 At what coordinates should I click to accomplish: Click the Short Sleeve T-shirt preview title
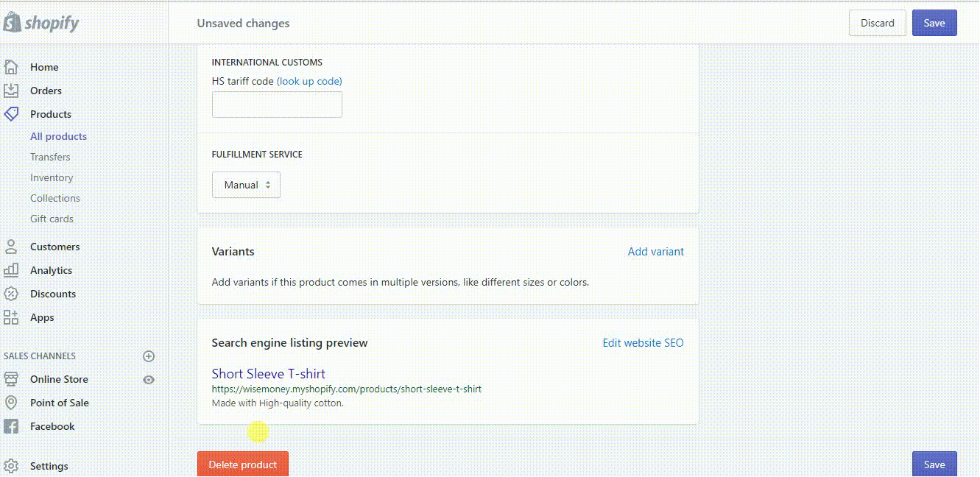pos(269,373)
